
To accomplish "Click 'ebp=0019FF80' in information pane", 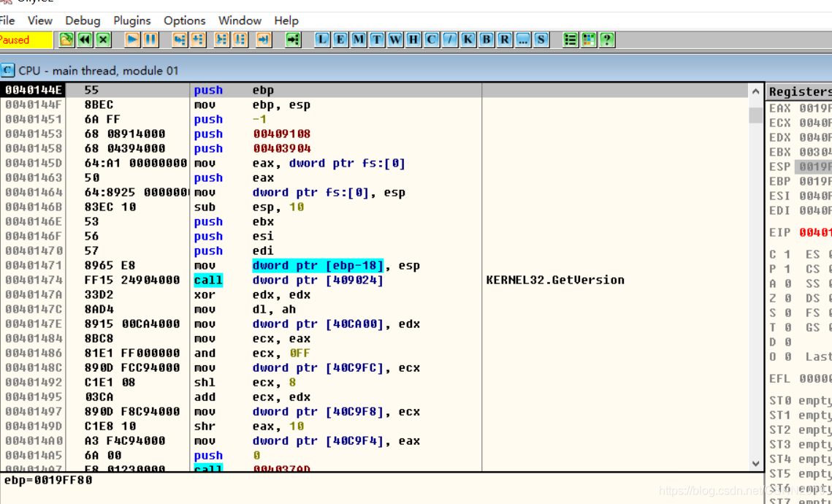I will [x=48, y=480].
